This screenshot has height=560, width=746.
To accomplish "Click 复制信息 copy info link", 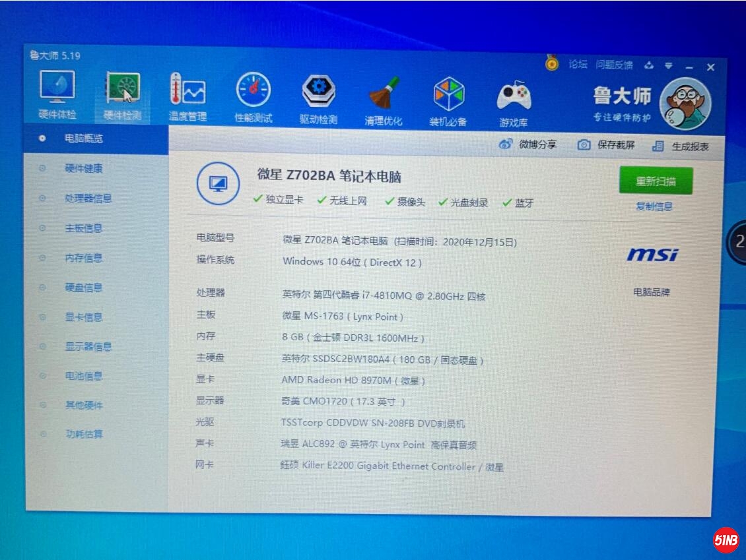I will [x=654, y=206].
